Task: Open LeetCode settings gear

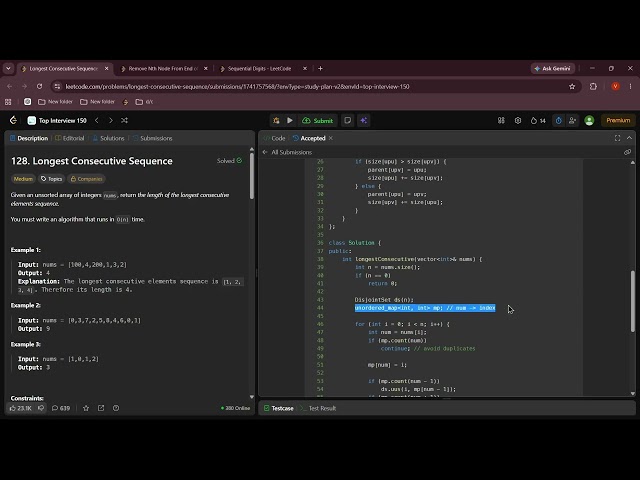Action: pos(518,120)
